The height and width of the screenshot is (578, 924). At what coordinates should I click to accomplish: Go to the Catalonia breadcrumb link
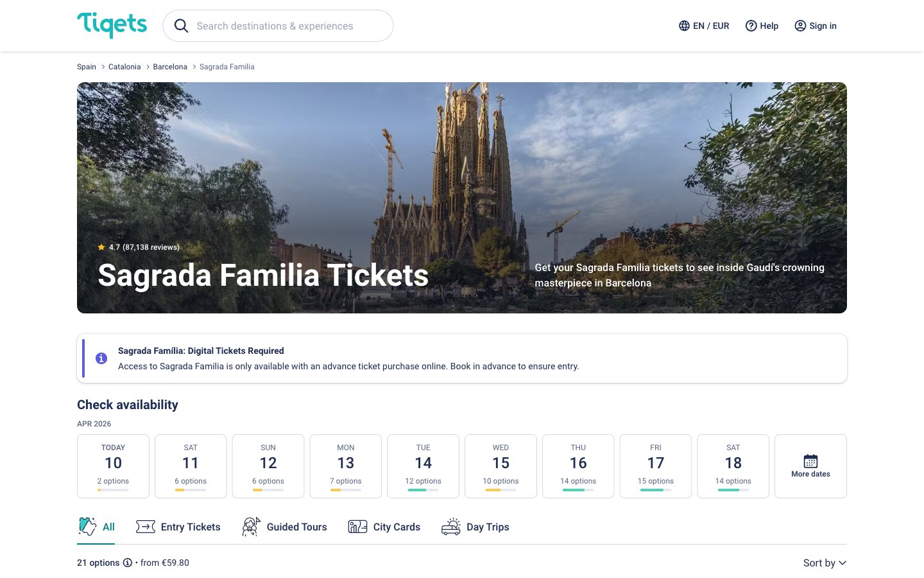[x=124, y=67]
